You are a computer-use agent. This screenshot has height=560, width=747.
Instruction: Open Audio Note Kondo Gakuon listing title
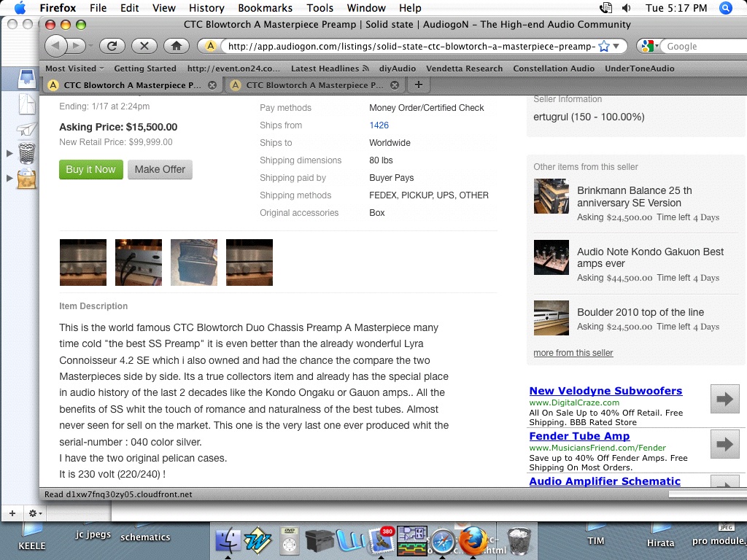[x=650, y=257]
